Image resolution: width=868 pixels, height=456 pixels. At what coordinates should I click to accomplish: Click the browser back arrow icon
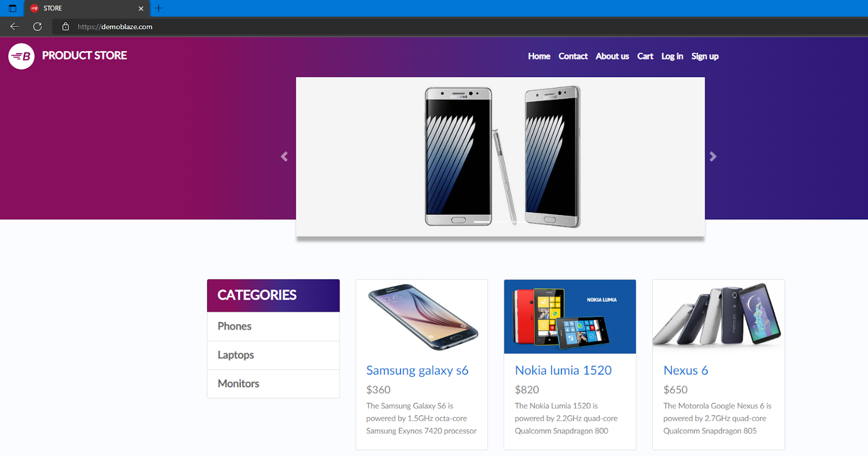15,27
